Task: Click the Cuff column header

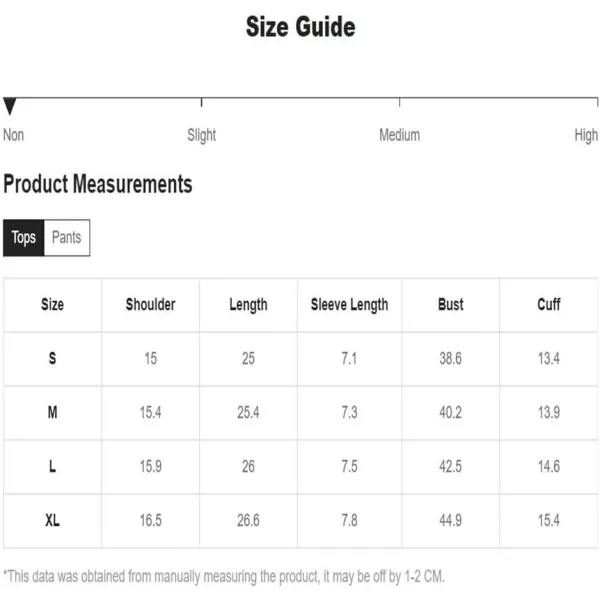Action: pos(549,305)
